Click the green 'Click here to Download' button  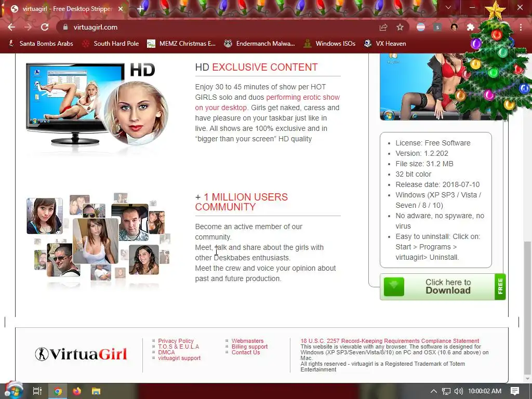pyautogui.click(x=443, y=287)
